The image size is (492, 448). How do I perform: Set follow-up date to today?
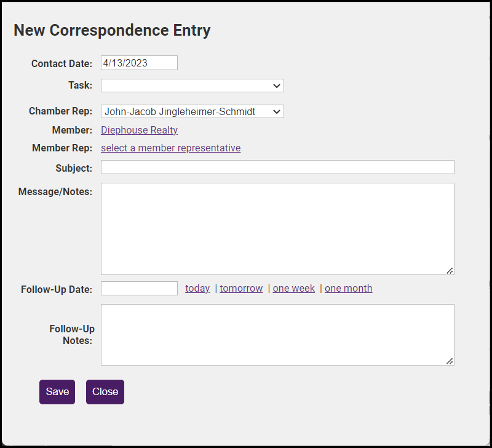click(x=197, y=288)
